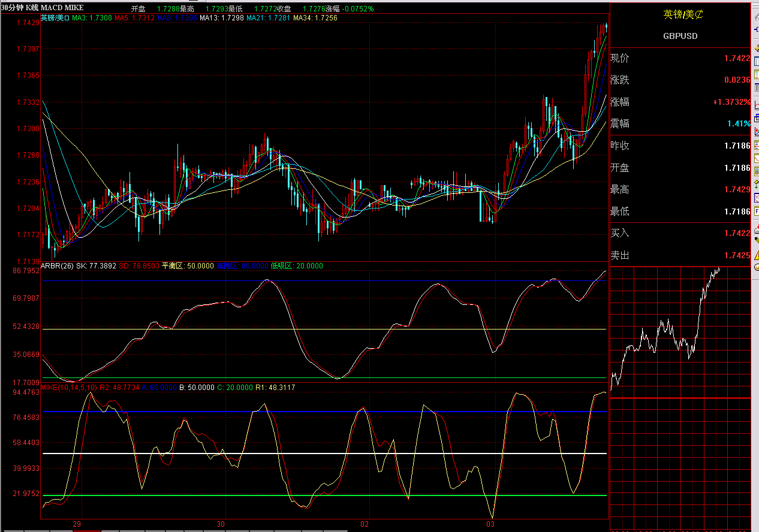The height and width of the screenshot is (532, 759).
Task: Click the 低吸区: 20.0000 label
Action: pyautogui.click(x=297, y=266)
